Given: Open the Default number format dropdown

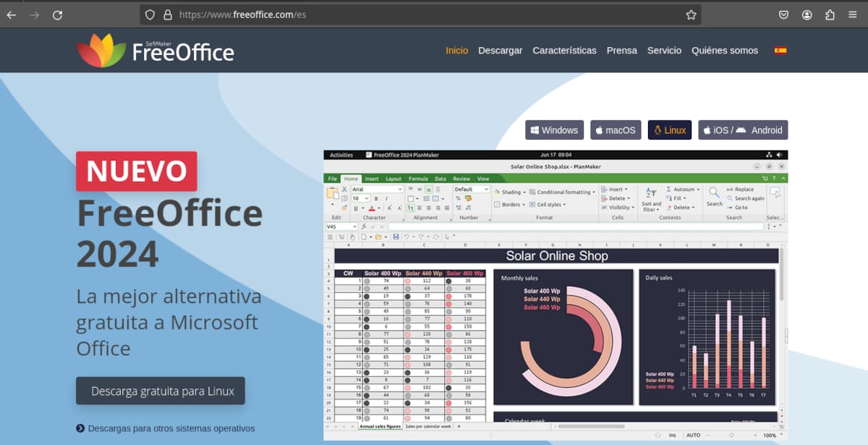Looking at the screenshot, I should (486, 189).
